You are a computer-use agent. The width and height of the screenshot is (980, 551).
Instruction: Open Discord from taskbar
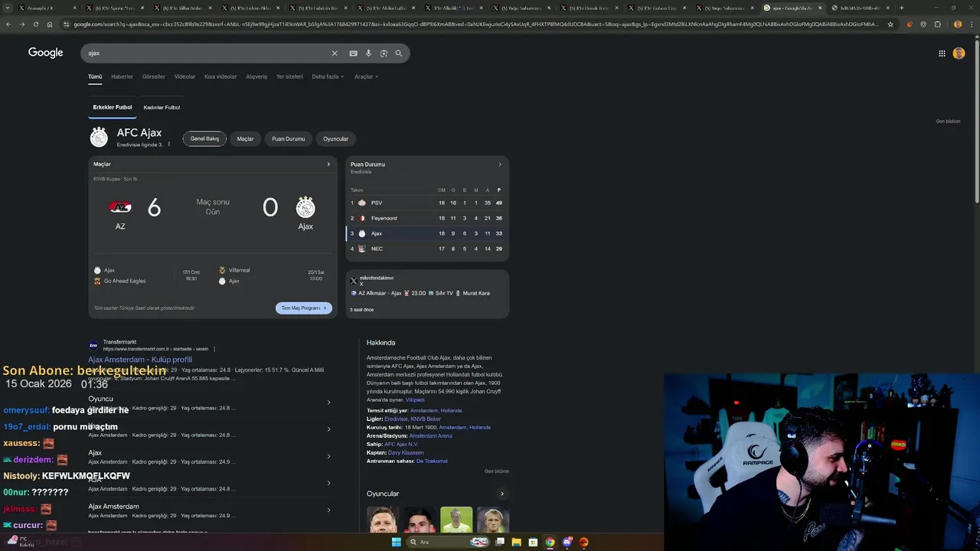(x=567, y=542)
